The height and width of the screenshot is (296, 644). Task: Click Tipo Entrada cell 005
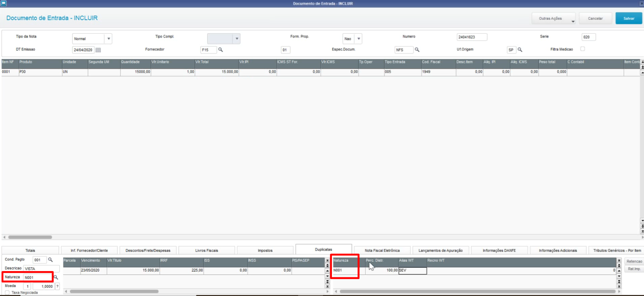click(403, 72)
